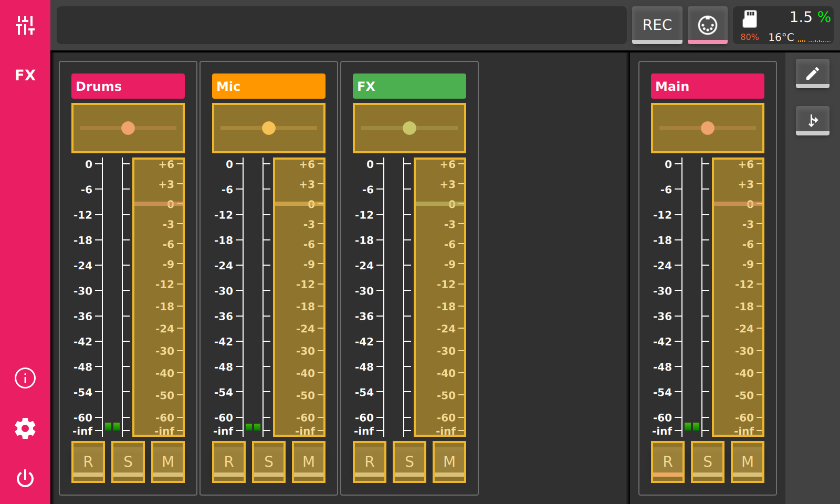Click the 16°C temperature readout
Screen dimensions: 840x504
tap(781, 37)
